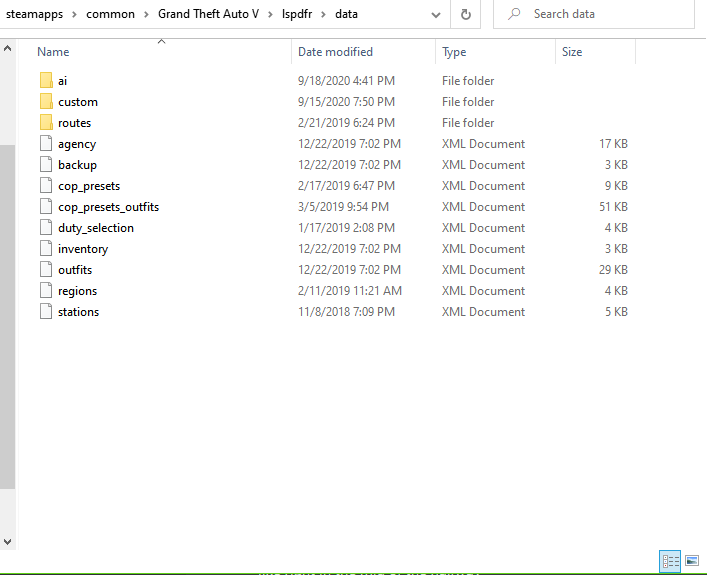Go to common breadcrumb folder
707x575 pixels.
pos(110,14)
